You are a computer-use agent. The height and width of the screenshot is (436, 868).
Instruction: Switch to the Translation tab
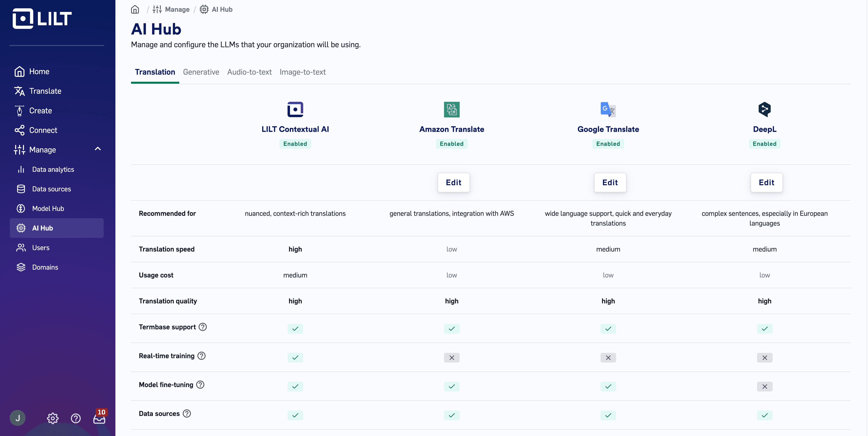pos(155,72)
